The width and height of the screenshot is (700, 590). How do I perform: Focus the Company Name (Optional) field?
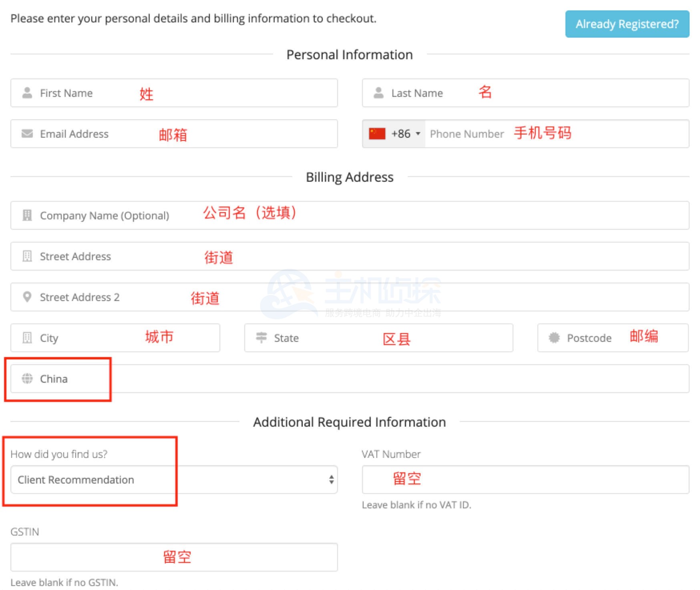click(x=350, y=215)
